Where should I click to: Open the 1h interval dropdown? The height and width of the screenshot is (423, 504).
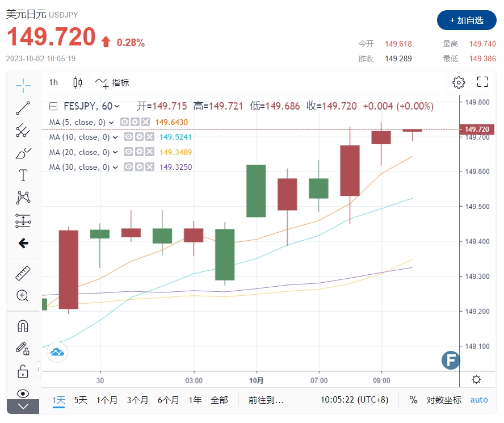click(x=53, y=82)
